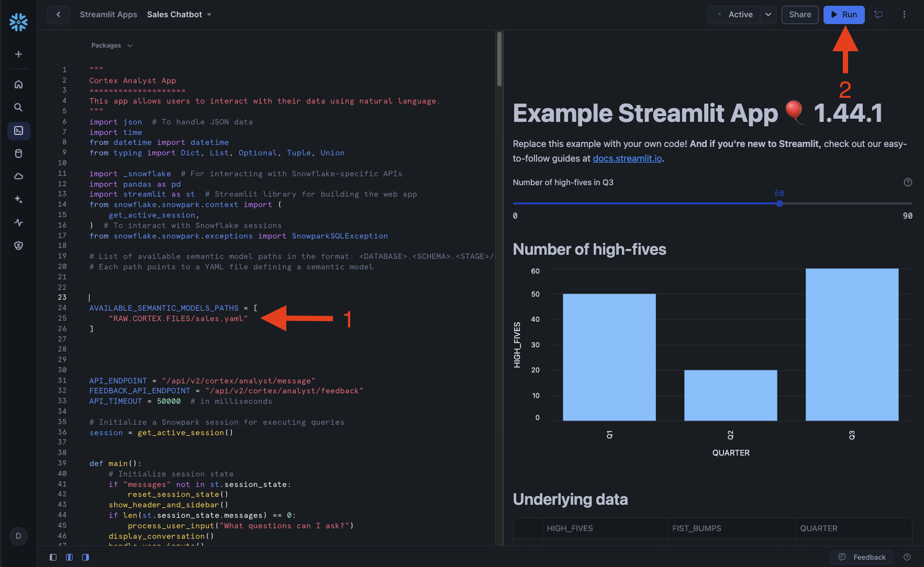Click the Q3 bar in the chart

tap(852, 345)
